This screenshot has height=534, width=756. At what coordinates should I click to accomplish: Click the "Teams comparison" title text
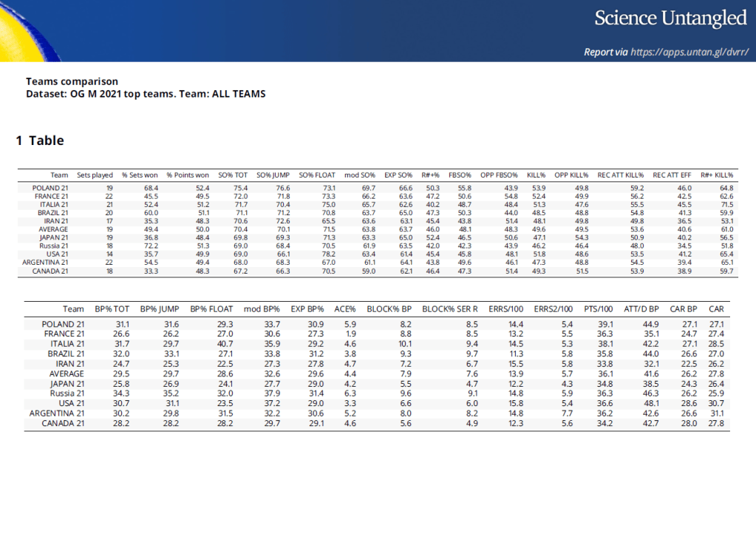72,81
